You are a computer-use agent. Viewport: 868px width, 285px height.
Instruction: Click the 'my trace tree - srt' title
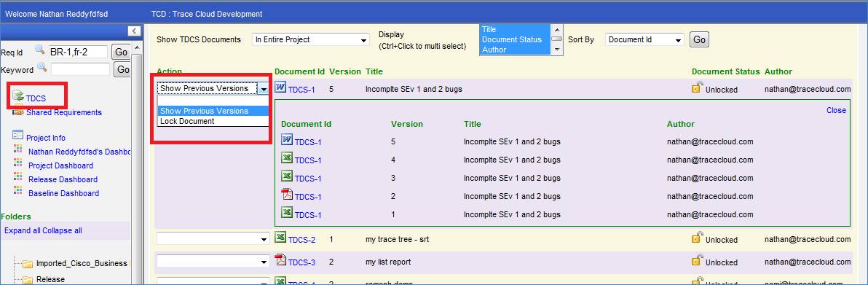[398, 240]
